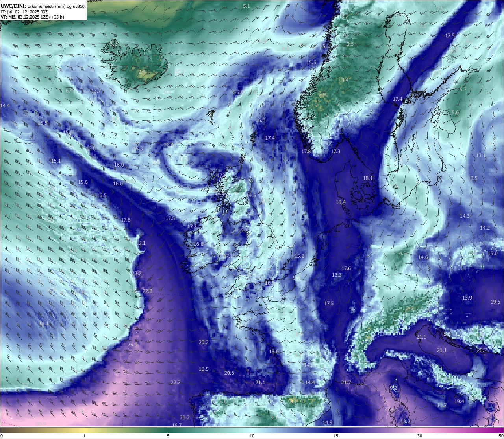Viewport: 504px width, 439px height.
Task: Click the 14.3 value on the map
Action: (465, 216)
